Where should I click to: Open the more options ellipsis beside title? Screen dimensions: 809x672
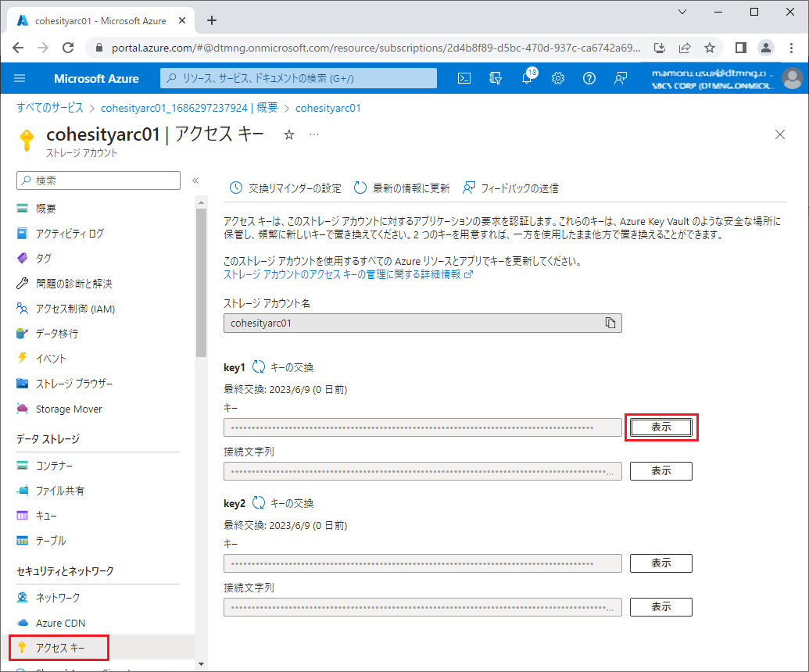point(314,134)
